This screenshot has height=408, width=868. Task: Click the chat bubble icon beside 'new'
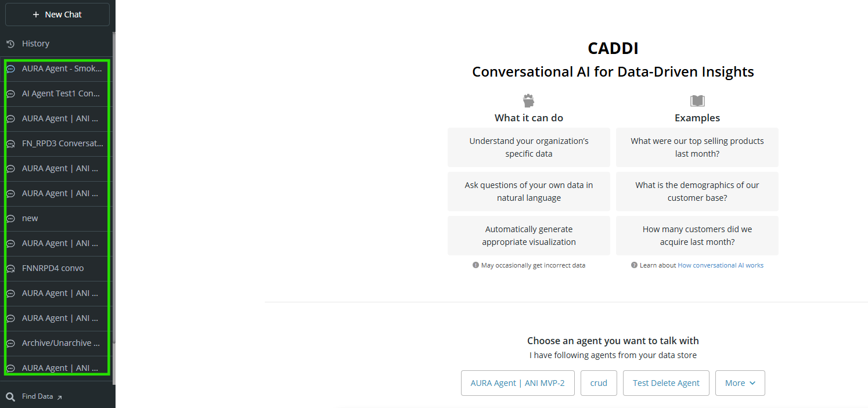pyautogui.click(x=10, y=219)
